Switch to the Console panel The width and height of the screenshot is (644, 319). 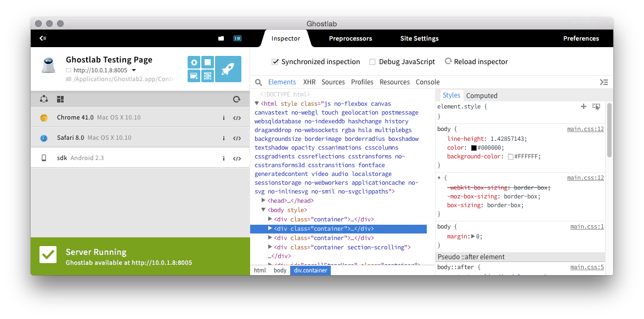(427, 82)
